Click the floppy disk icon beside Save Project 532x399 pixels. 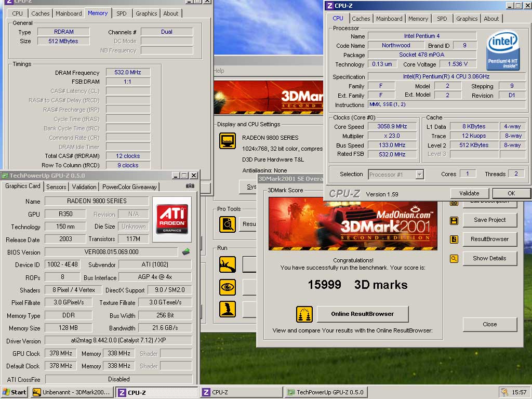tap(454, 221)
